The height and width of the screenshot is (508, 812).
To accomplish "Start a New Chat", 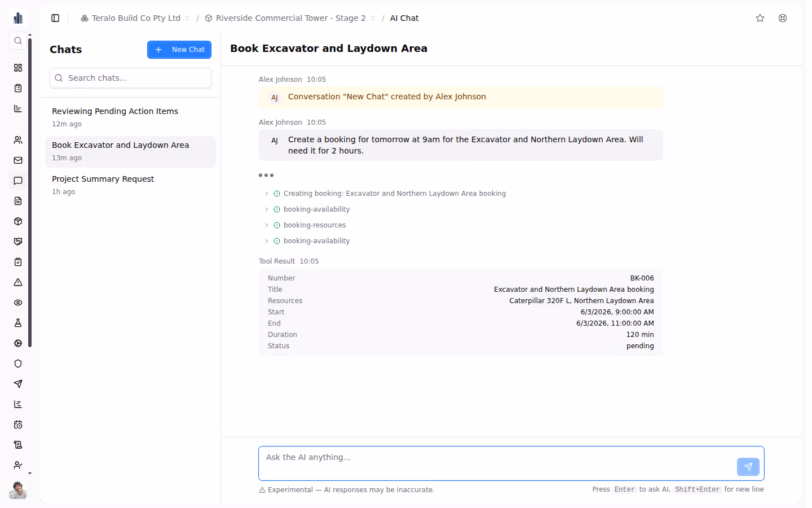I will [x=179, y=50].
